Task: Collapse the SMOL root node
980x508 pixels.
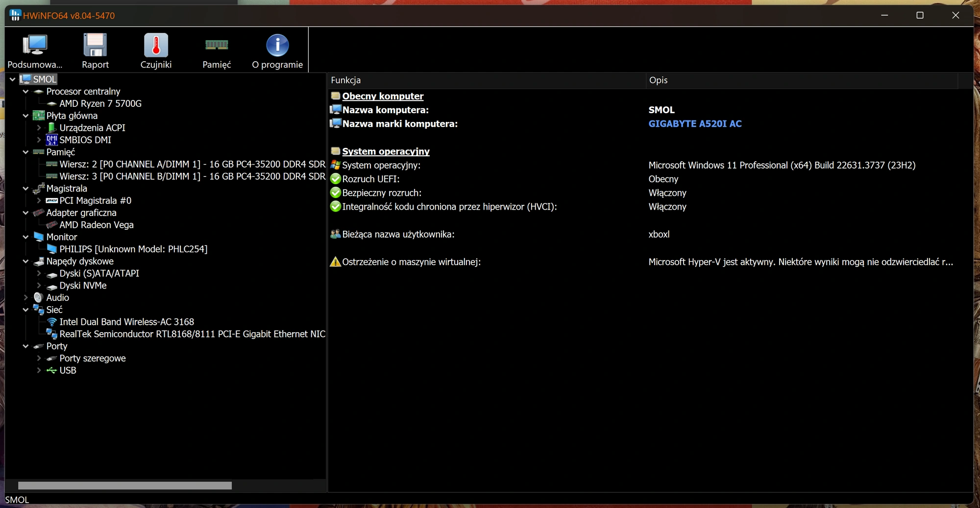Action: [13, 79]
